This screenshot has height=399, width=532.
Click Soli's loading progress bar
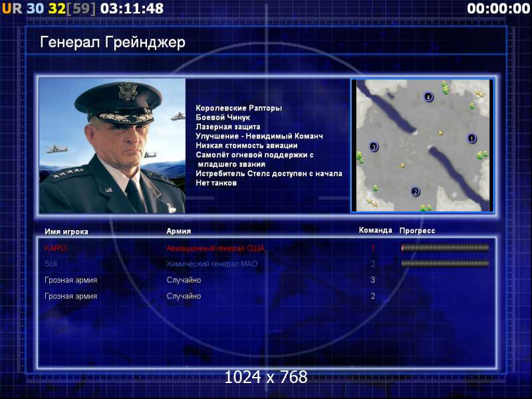(445, 263)
